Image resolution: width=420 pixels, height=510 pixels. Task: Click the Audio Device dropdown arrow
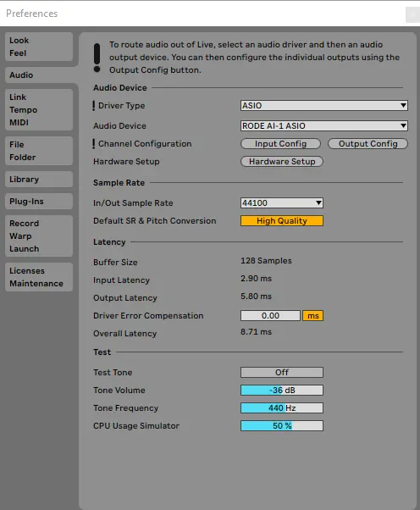403,126
